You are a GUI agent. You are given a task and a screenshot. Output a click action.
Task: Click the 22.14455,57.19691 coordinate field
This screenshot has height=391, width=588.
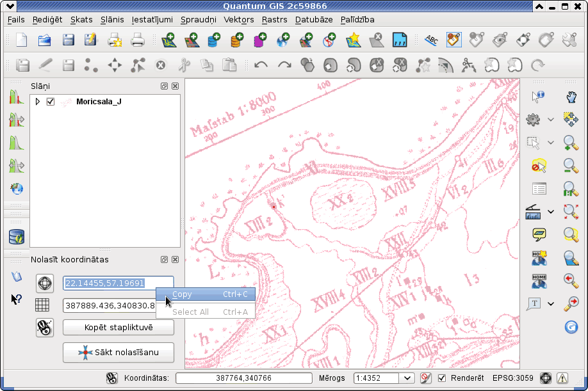click(x=118, y=283)
